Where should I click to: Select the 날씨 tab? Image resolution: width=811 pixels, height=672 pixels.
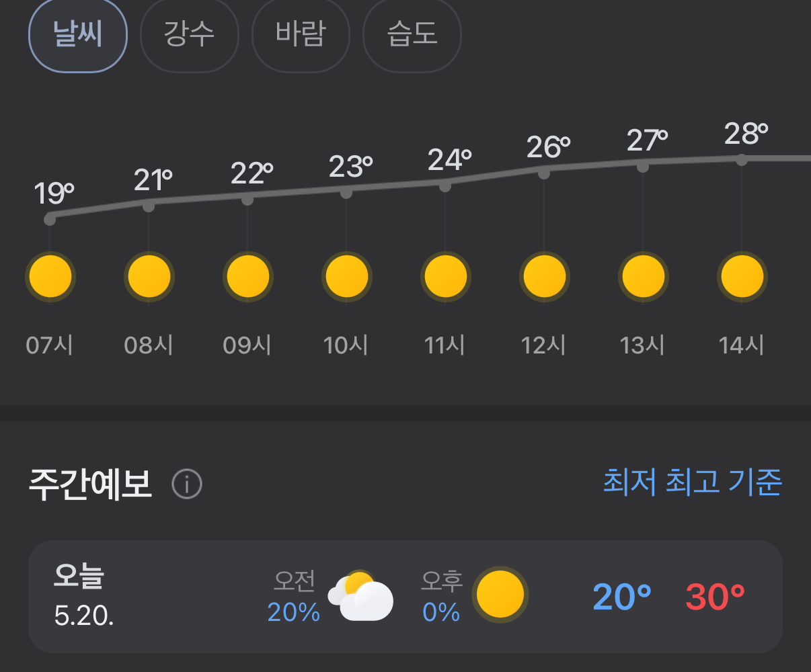coord(78,35)
